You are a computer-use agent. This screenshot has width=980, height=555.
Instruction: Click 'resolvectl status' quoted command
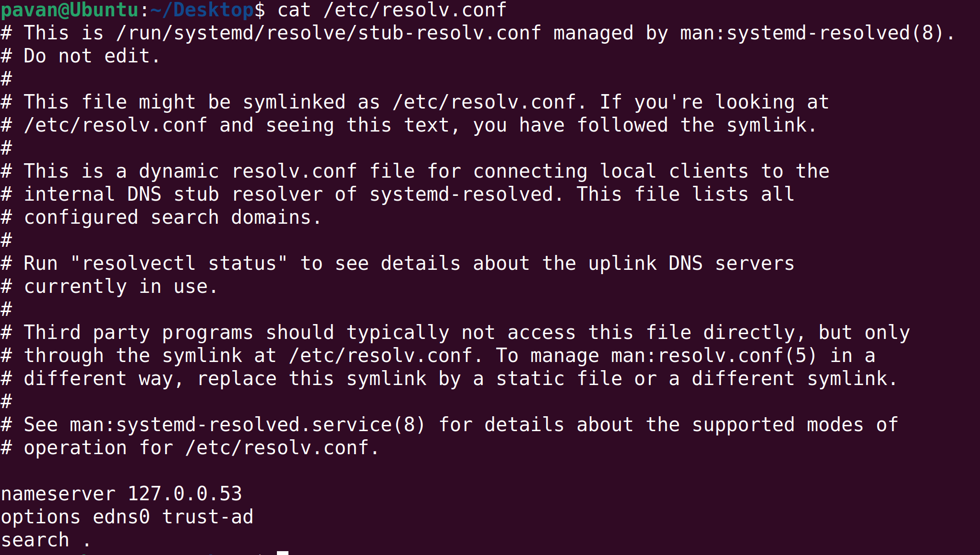(179, 263)
